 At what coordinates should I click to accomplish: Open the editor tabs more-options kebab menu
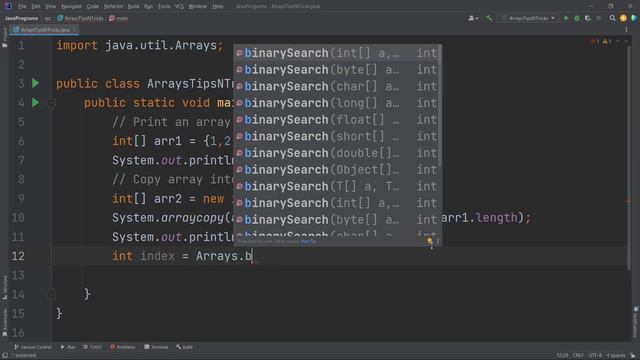[627, 30]
